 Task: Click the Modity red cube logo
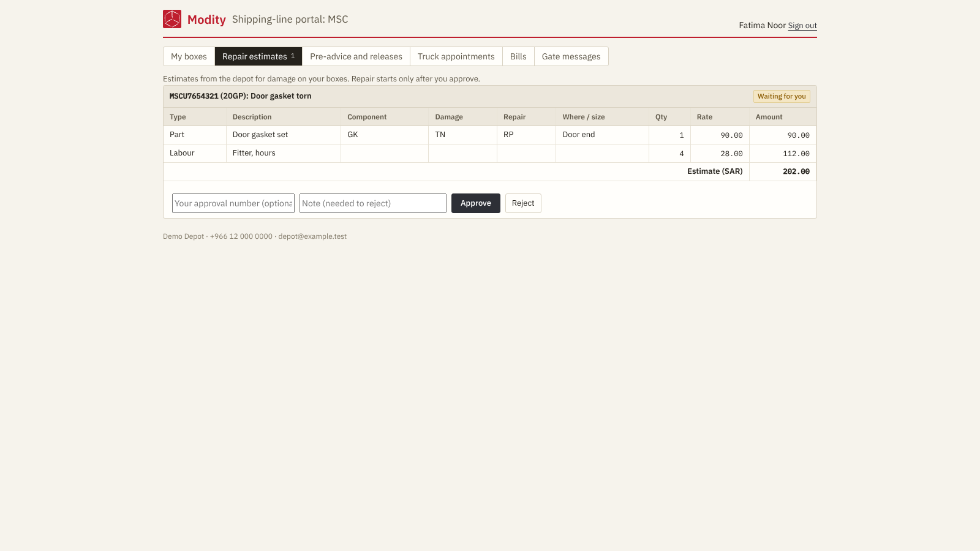coord(172,19)
